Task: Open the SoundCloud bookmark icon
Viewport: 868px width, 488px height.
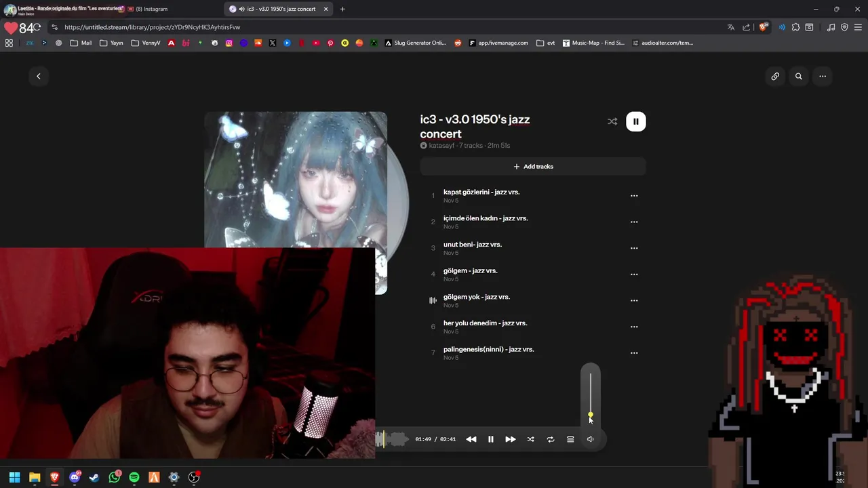Action: [x=258, y=43]
